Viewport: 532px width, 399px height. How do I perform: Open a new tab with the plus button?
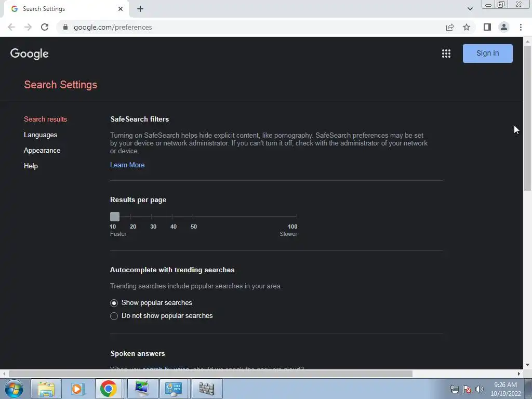click(140, 9)
